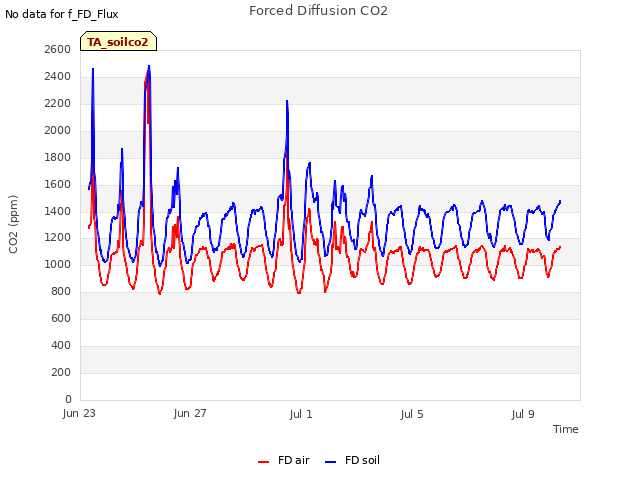Click the 1800 y-axis tick label
This screenshot has height=480, width=640.
click(58, 158)
